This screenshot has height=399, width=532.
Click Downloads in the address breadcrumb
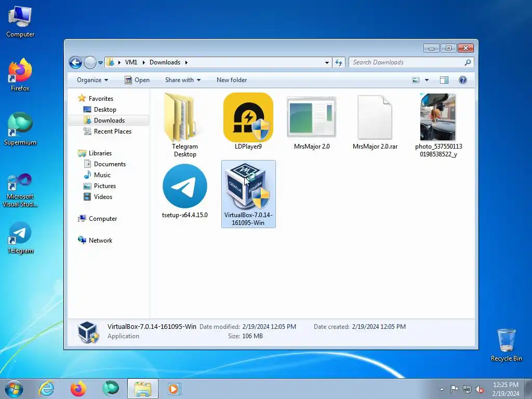(165, 62)
